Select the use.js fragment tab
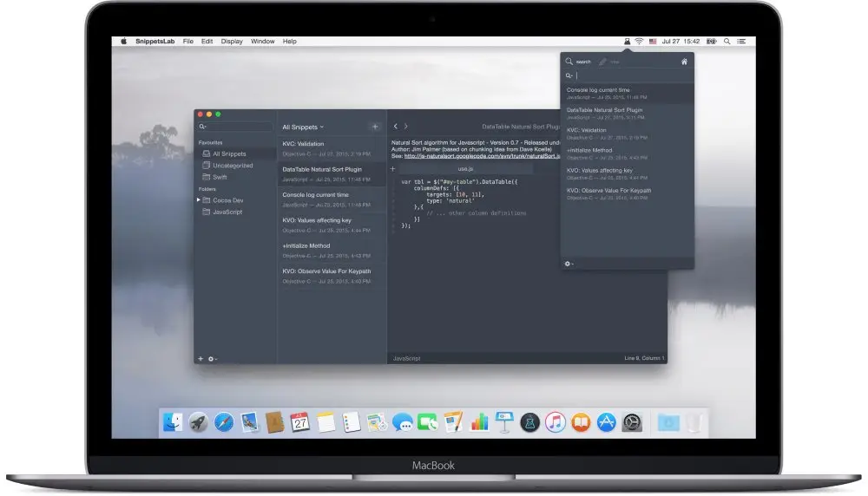This screenshot has width=868, height=496. click(465, 168)
